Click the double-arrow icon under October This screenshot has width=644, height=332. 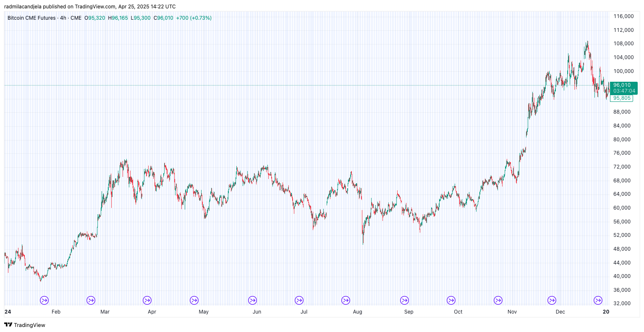pyautogui.click(x=451, y=300)
